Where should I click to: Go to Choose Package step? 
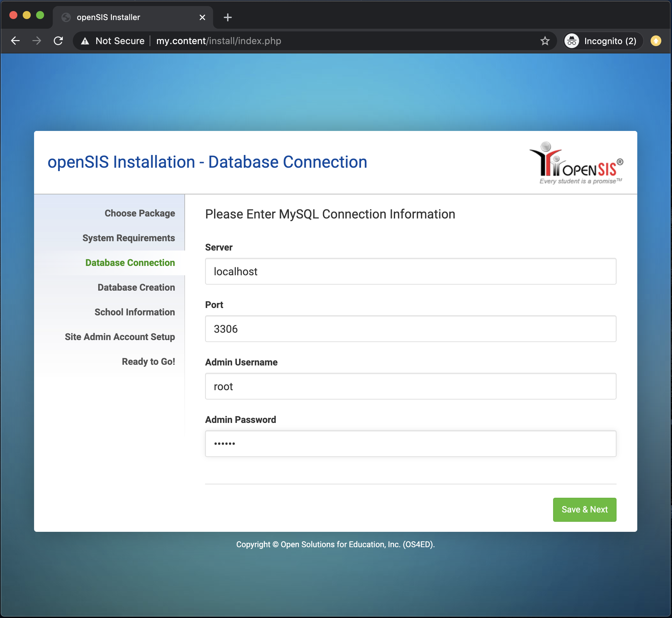point(139,213)
